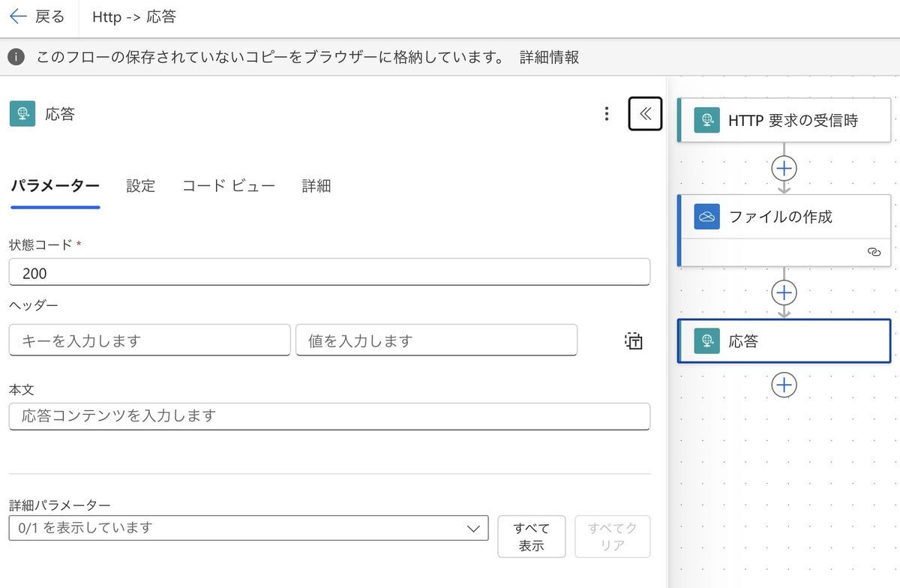Select the 応答 action card in flow

[x=784, y=341]
